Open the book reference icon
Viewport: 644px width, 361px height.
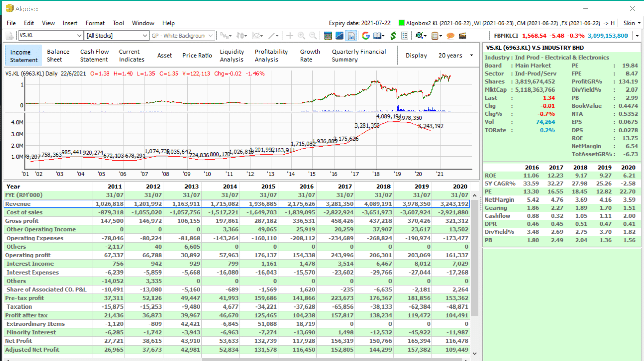(x=377, y=36)
